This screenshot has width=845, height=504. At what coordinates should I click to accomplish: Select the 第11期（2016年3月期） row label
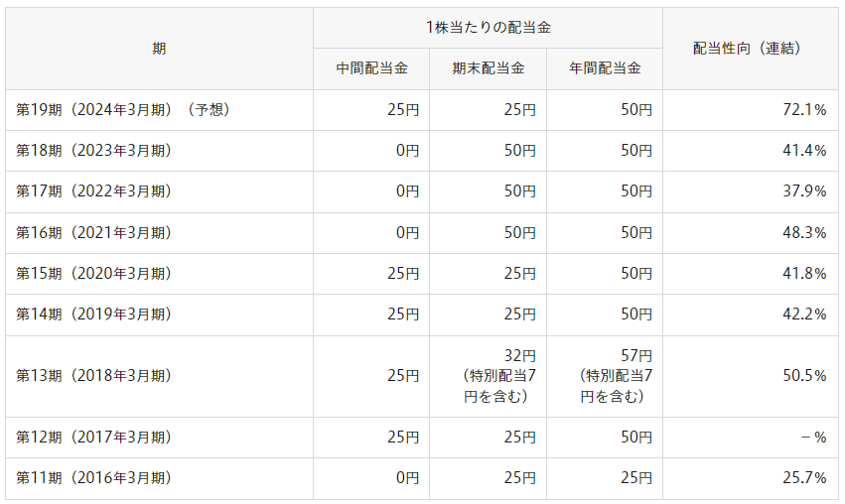[x=94, y=478]
